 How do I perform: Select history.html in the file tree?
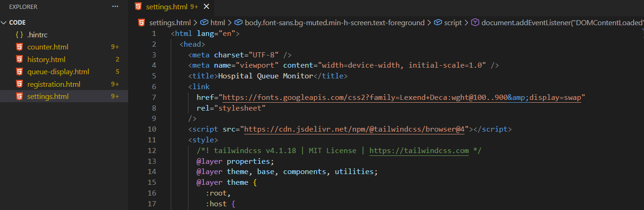pos(46,60)
